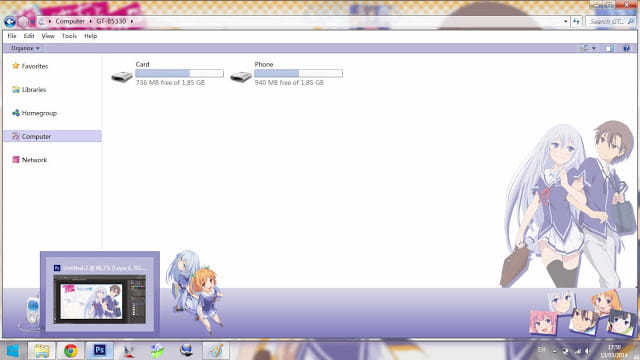640x360 pixels.
Task: Click Computer in the address breadcrumb
Action: (x=70, y=21)
